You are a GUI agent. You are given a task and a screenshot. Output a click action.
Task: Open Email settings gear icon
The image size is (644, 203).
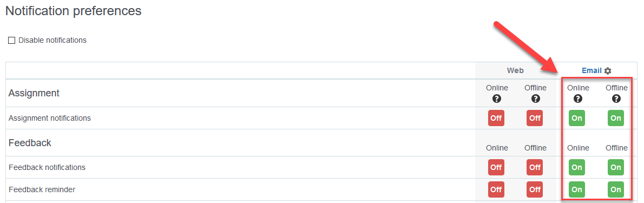tap(608, 71)
